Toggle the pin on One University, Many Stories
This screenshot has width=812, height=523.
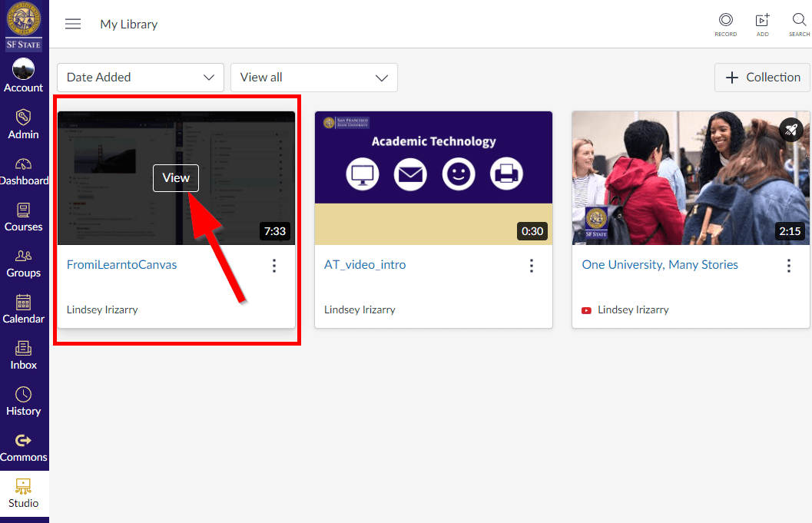(x=791, y=130)
